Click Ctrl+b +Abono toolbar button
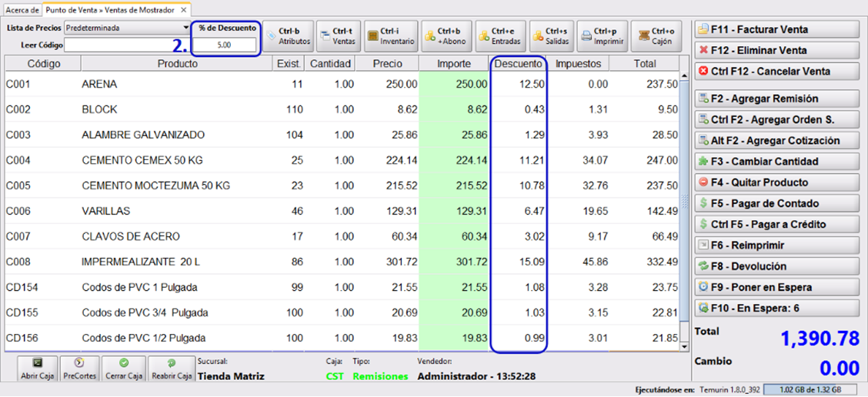Viewport: 868px width, 397px height. [447, 36]
